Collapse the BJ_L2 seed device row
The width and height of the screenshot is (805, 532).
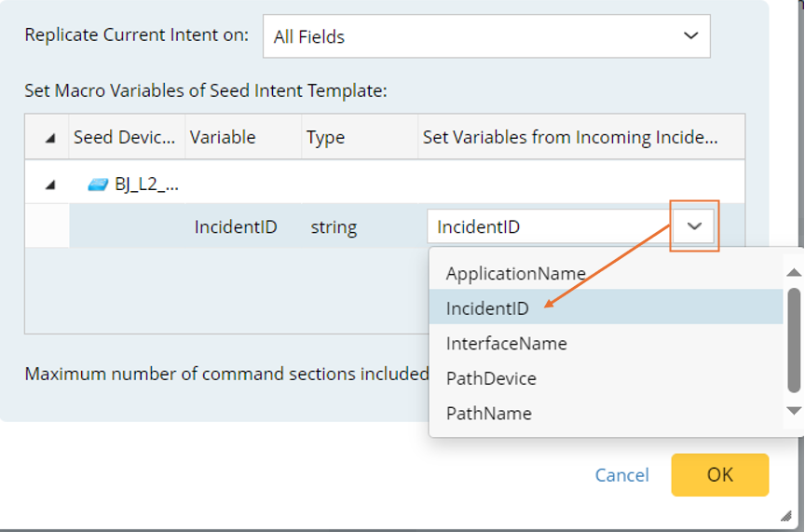[49, 184]
